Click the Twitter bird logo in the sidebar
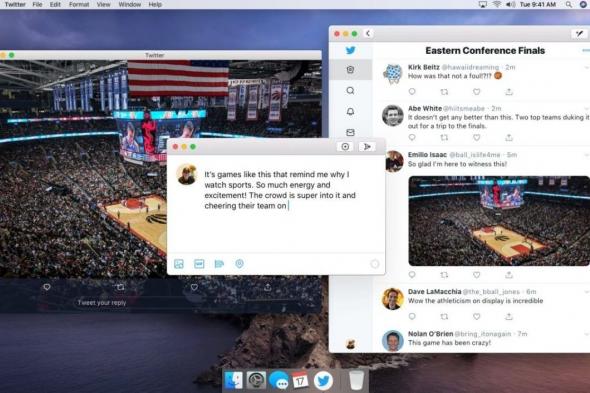The height and width of the screenshot is (393, 590). point(350,50)
